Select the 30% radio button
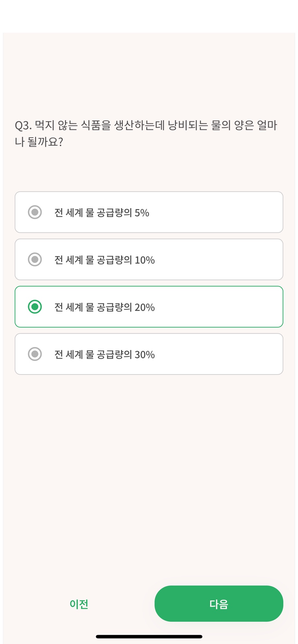The height and width of the screenshot is (644, 298). coord(35,354)
